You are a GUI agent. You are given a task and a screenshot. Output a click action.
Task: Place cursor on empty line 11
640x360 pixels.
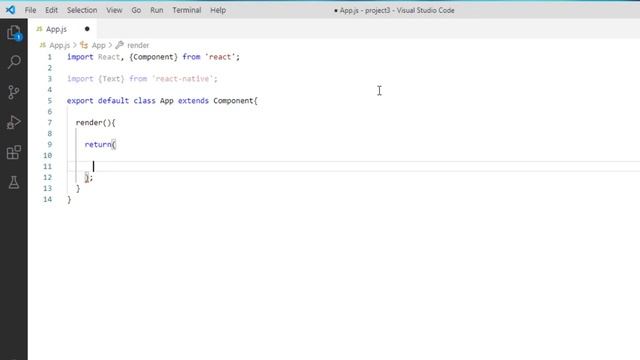(353, 167)
